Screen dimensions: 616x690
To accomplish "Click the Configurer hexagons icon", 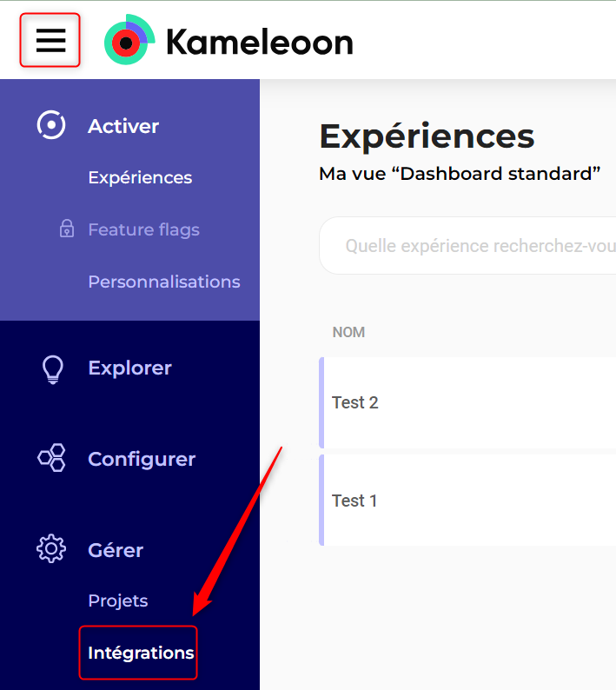I will pos(52,458).
